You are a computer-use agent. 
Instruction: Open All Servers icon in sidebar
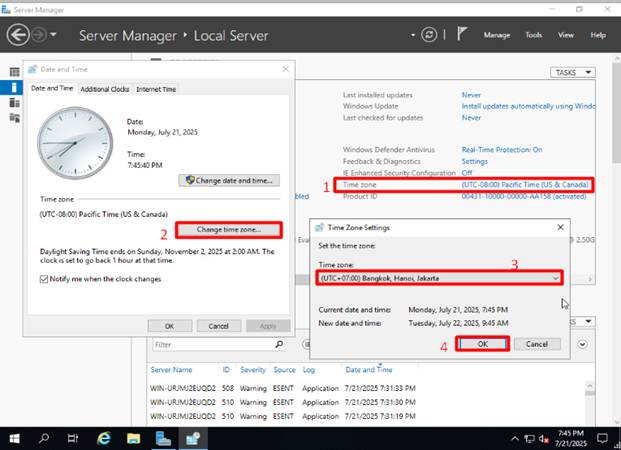pyautogui.click(x=14, y=102)
